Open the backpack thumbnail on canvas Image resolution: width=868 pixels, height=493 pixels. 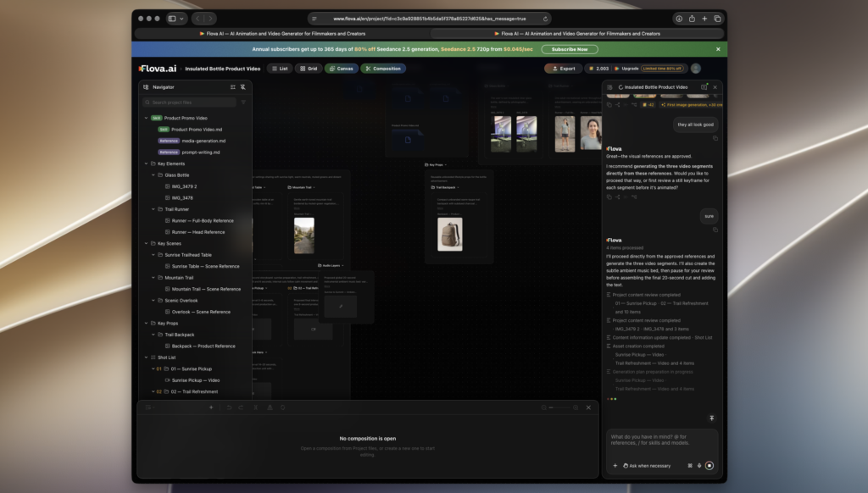tap(449, 234)
